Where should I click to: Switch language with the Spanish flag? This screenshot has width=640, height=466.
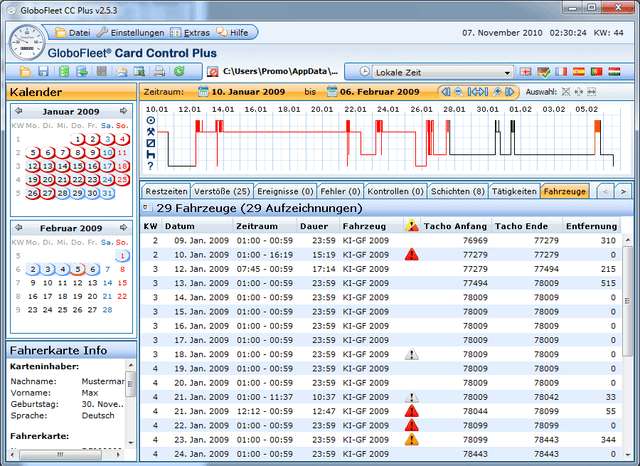pos(579,72)
